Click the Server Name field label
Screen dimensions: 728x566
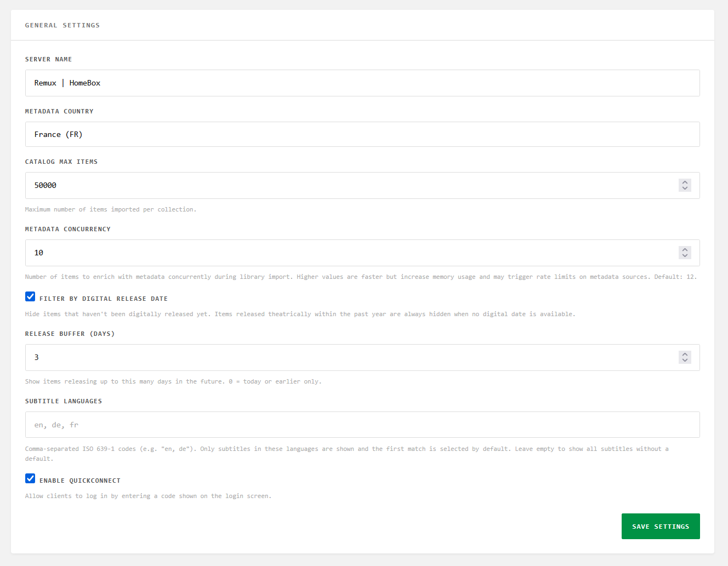coord(48,59)
